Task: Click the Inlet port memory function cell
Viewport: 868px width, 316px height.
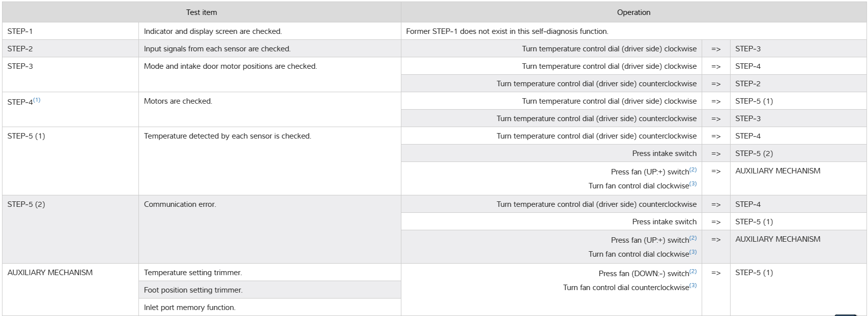Action: (189, 308)
